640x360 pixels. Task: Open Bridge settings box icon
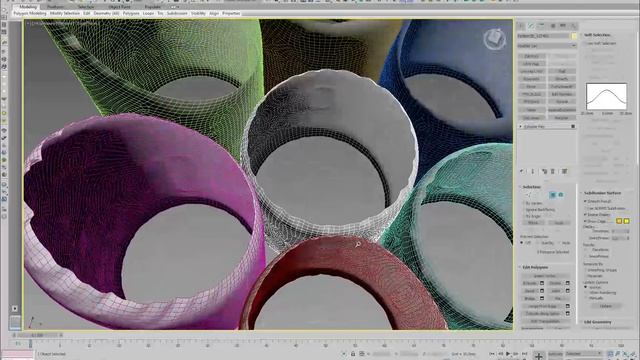pos(542,298)
